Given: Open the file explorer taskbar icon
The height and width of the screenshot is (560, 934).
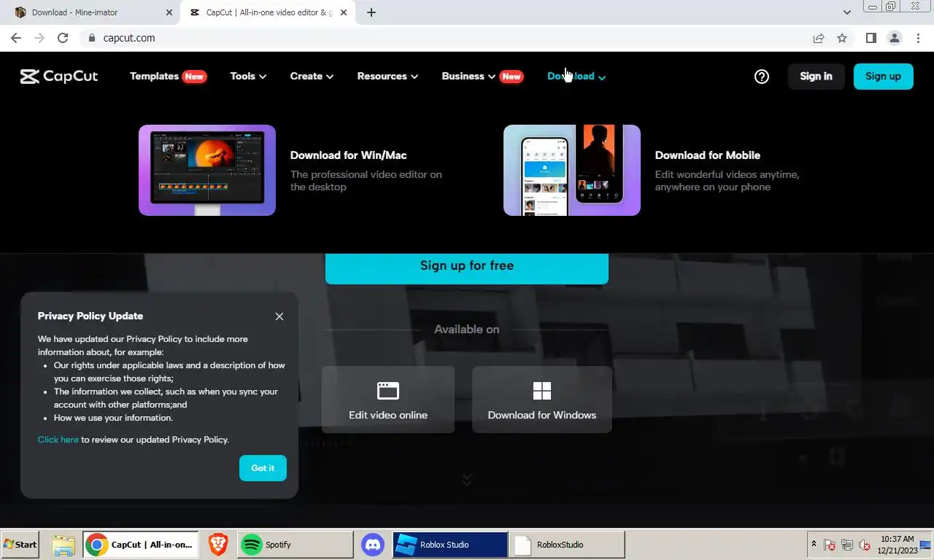Looking at the screenshot, I should [x=63, y=544].
